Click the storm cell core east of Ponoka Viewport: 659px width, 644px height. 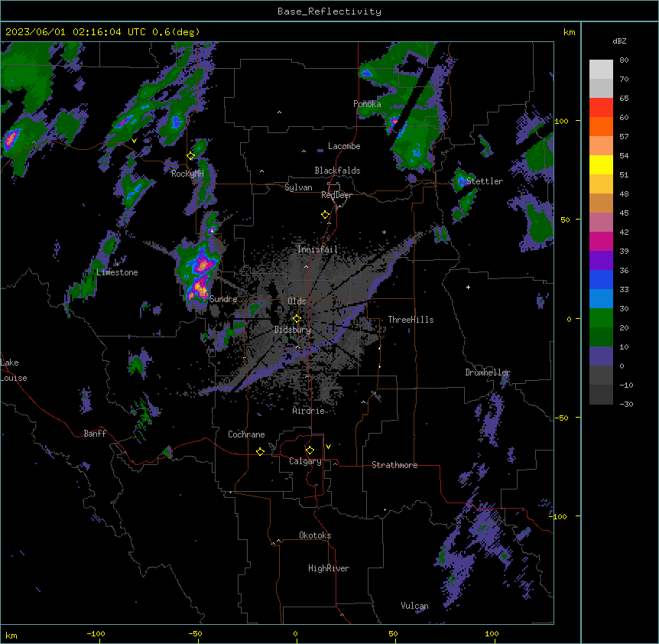tap(394, 124)
